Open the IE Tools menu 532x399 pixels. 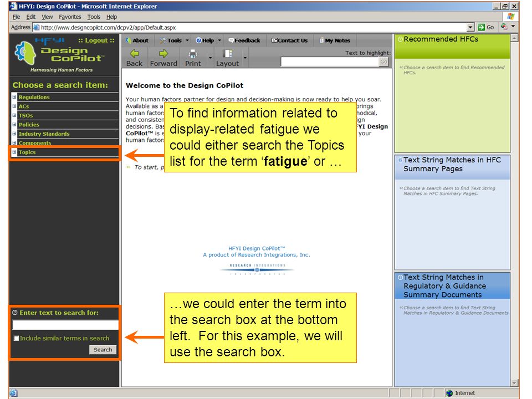(x=94, y=17)
